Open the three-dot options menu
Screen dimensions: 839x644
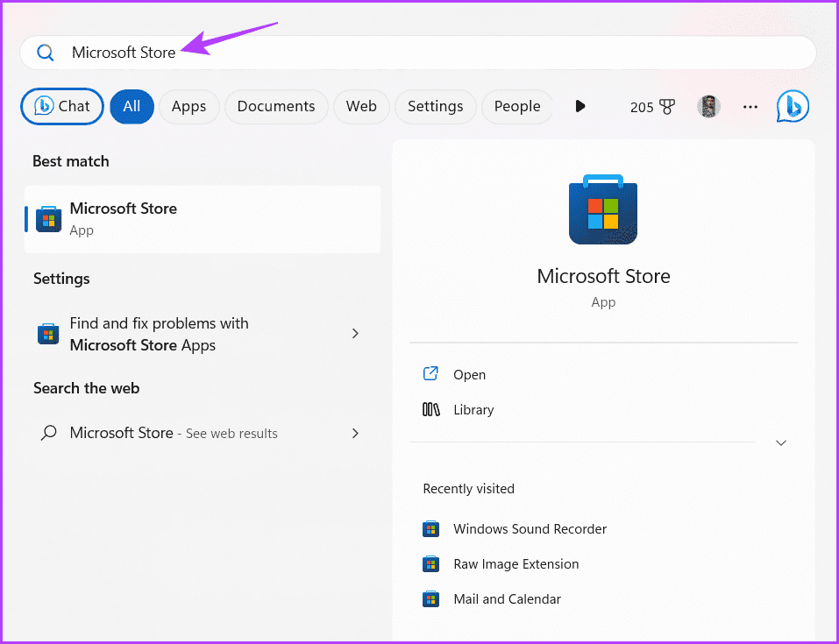point(750,107)
